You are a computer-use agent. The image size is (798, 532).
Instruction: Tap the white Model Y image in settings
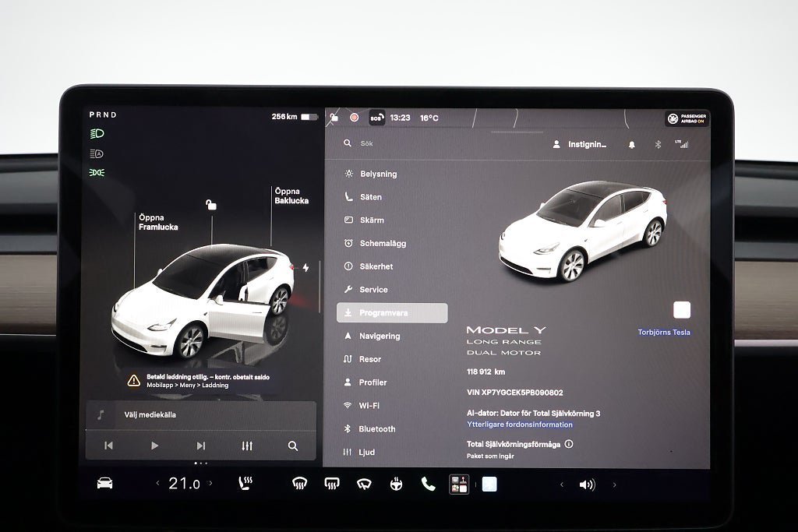[x=583, y=231]
